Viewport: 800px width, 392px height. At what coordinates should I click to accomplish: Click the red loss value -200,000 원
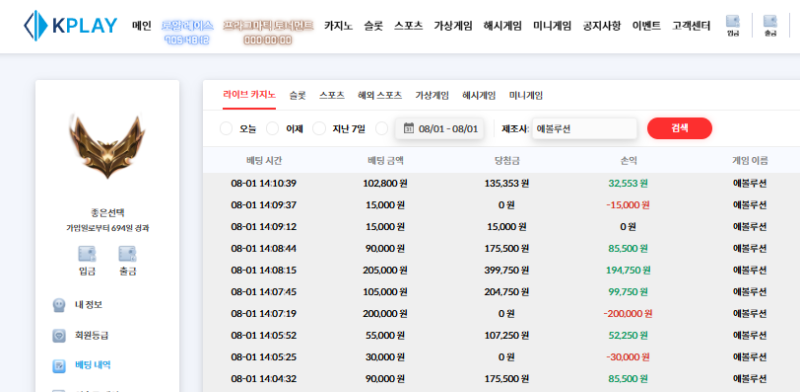click(628, 313)
